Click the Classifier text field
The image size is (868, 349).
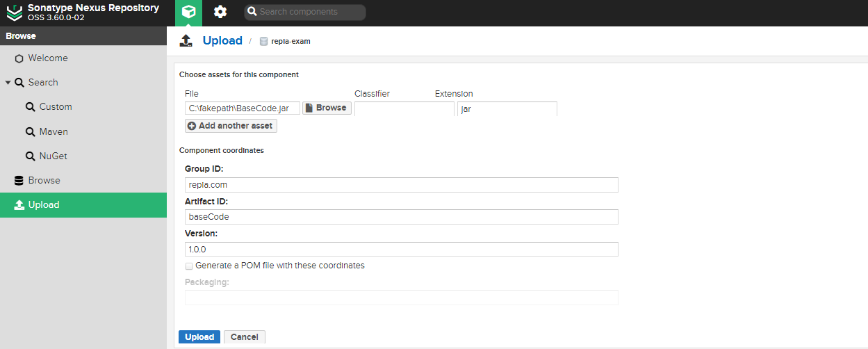[x=404, y=109]
